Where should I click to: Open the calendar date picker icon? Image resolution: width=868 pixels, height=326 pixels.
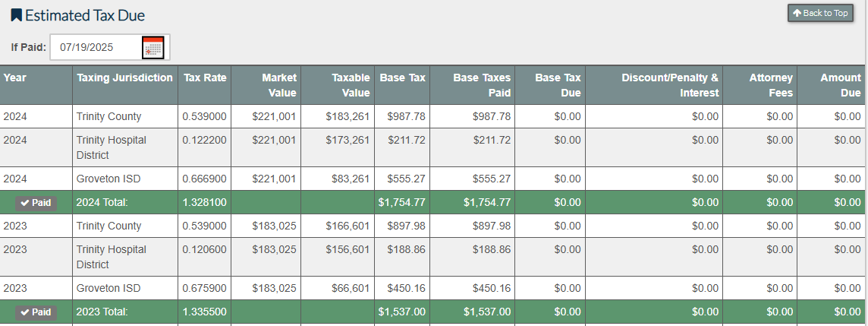point(153,47)
